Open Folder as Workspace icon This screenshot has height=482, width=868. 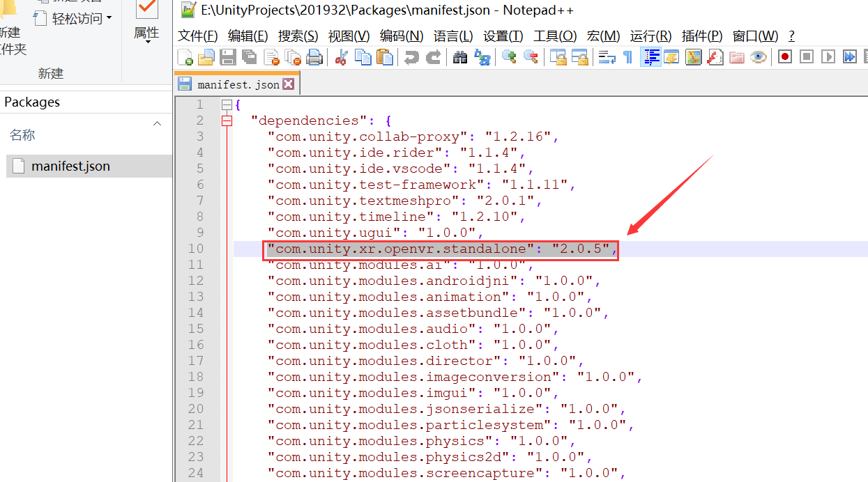pyautogui.click(x=737, y=57)
